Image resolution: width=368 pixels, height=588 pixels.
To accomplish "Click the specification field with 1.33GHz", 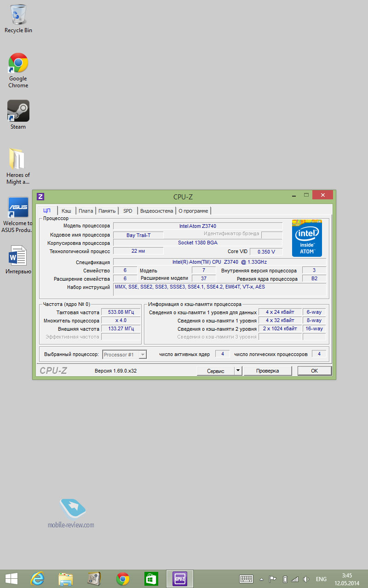I will (x=219, y=262).
